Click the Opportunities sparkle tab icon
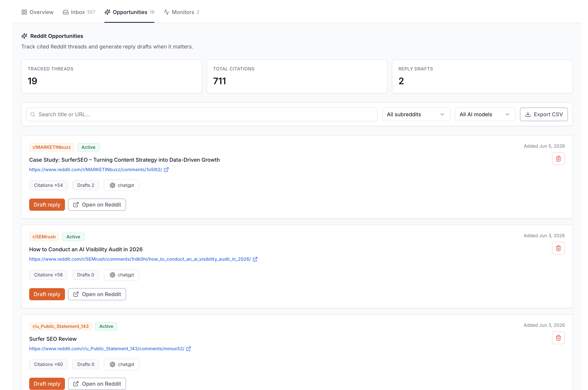The image size is (588, 390). tap(107, 12)
